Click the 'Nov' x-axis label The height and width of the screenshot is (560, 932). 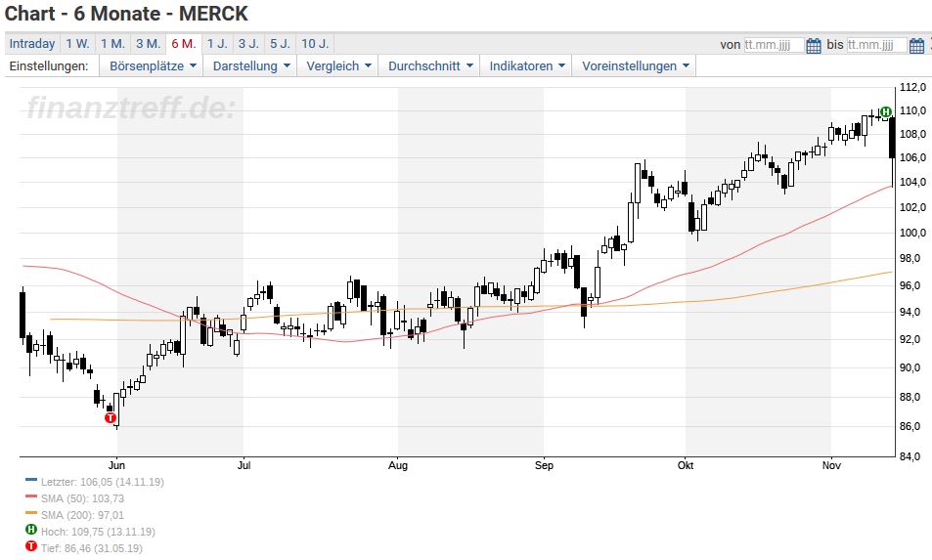pos(831,465)
